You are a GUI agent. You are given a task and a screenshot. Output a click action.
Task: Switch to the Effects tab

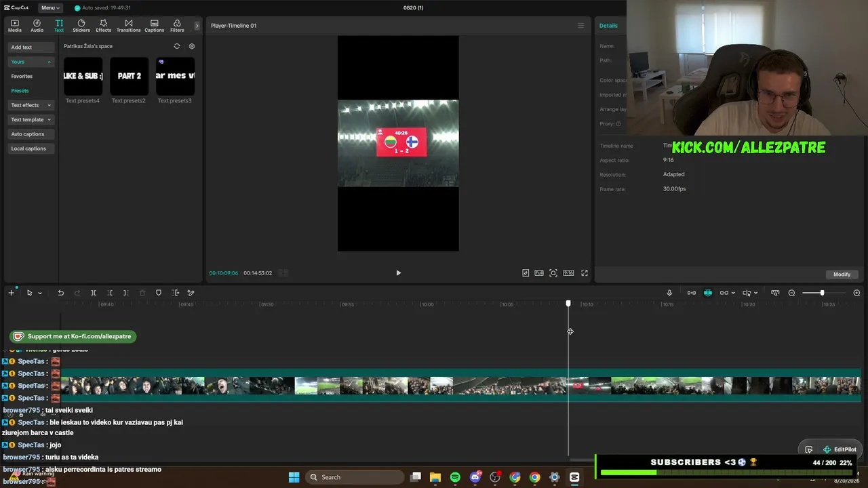[103, 26]
